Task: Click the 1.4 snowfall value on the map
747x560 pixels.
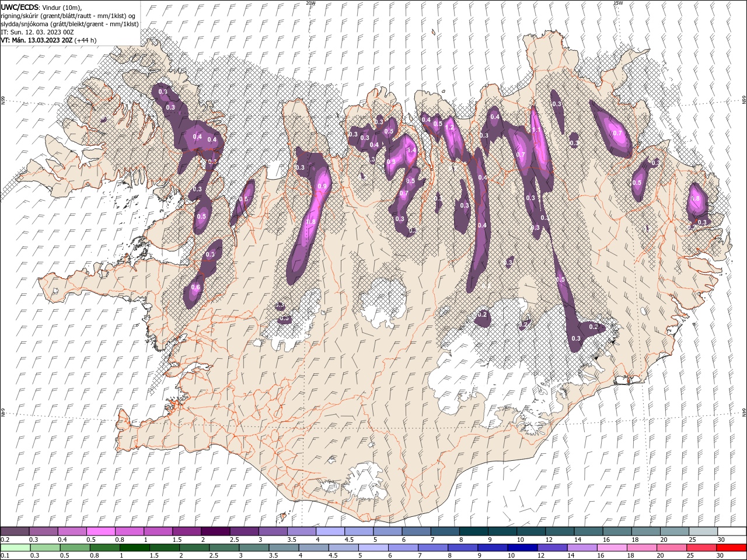Action: click(x=411, y=150)
